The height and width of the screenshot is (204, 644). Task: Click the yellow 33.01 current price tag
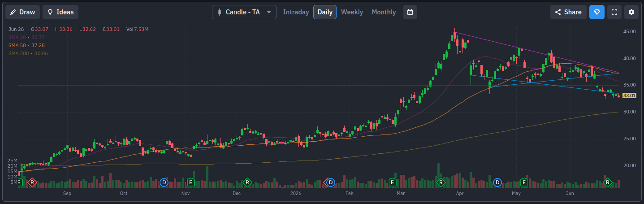click(x=630, y=95)
